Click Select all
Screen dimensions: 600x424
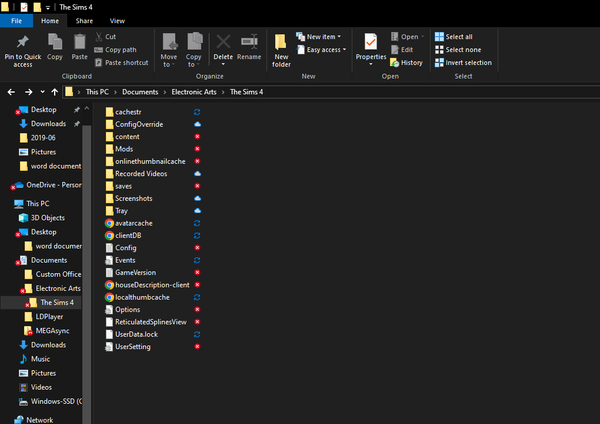[454, 37]
